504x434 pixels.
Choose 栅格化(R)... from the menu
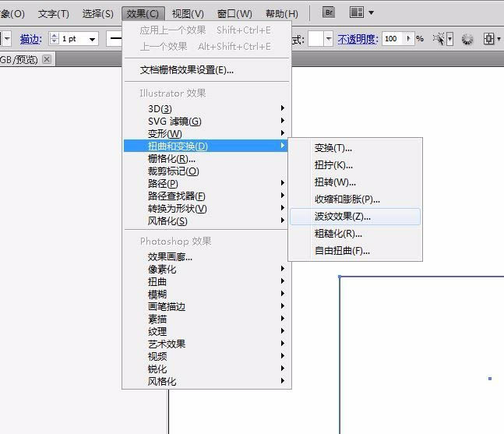[x=206, y=158]
